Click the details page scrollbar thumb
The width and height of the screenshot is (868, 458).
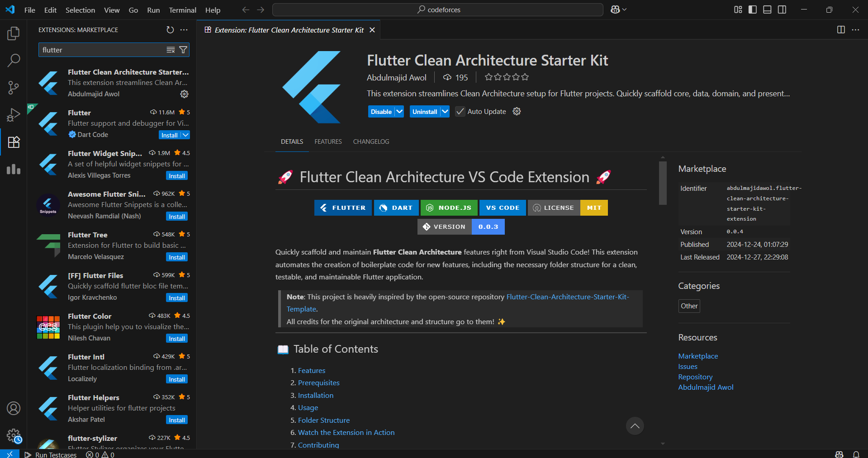(x=663, y=183)
